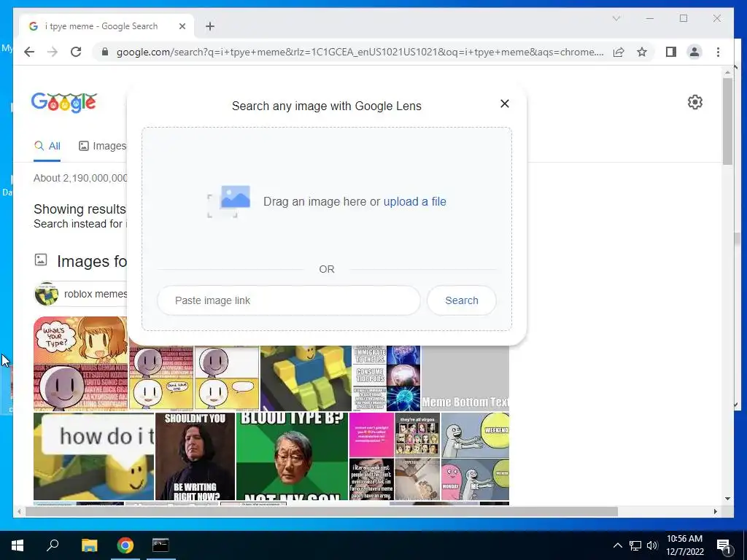Open the 'Blood type B?' meme thumbnail
Viewport: 747px width, 560px height.
click(292, 456)
